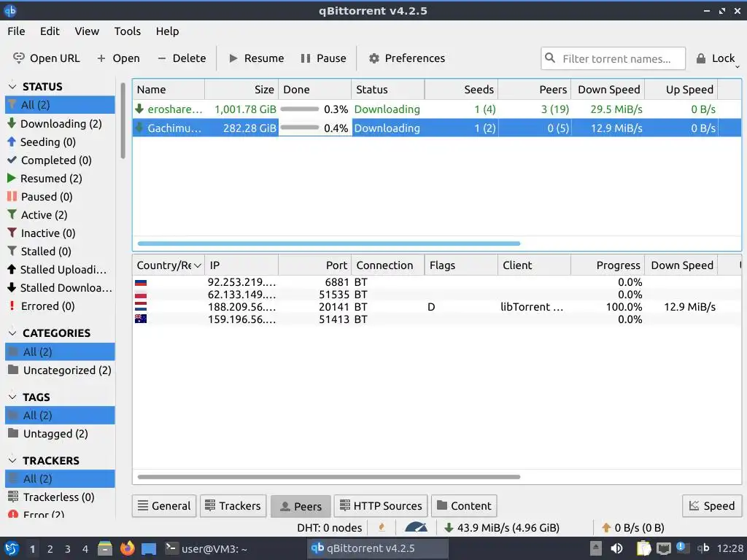747x560 pixels.
Task: Select the eroshare torrent row
Action: pyautogui.click(x=436, y=109)
